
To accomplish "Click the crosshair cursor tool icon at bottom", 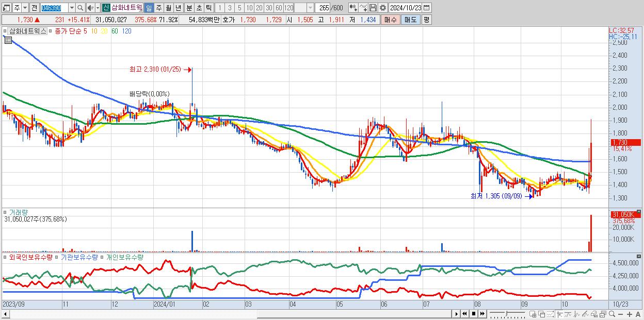I will (x=559, y=314).
